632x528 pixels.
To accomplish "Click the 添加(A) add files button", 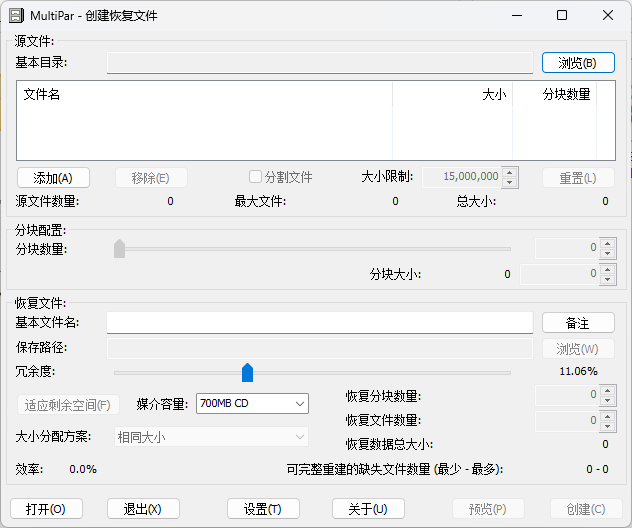I will [53, 178].
